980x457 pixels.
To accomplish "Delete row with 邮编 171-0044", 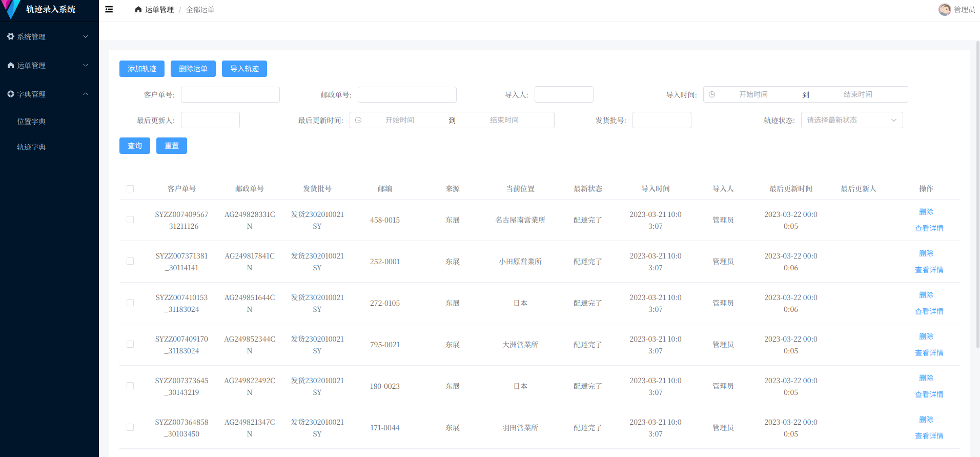I will pos(926,420).
